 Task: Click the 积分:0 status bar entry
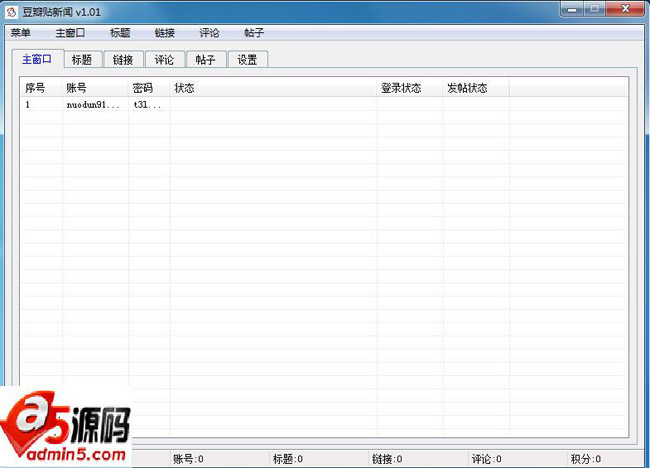coord(586,459)
